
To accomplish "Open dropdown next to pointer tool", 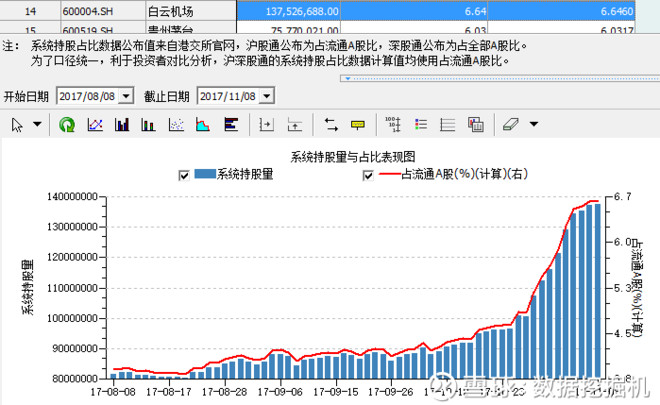I will coord(37,124).
